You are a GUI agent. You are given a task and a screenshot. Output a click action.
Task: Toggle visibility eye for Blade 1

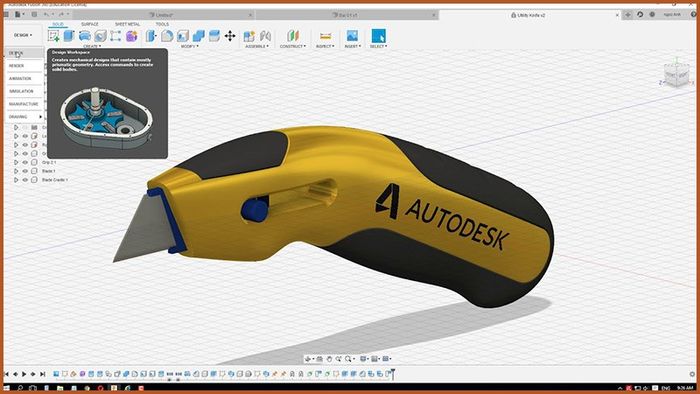tap(25, 171)
